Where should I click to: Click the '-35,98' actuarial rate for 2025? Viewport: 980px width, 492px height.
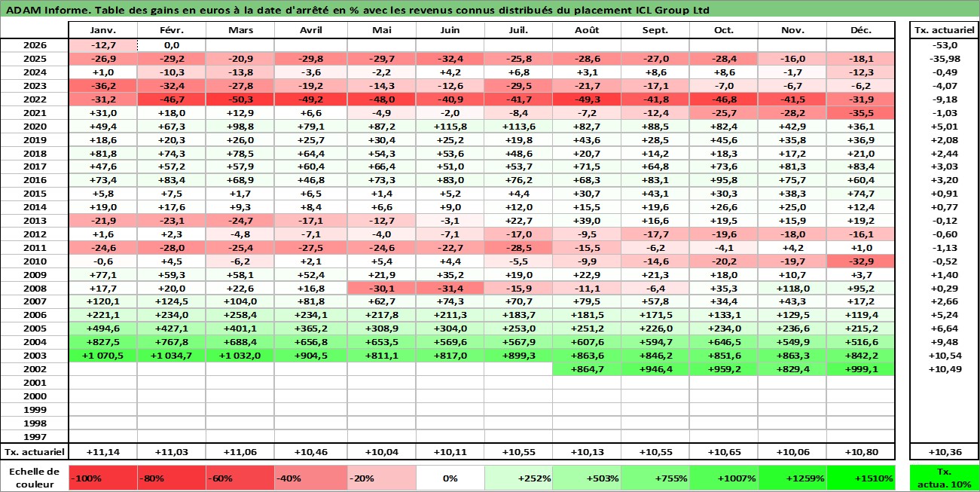(944, 59)
